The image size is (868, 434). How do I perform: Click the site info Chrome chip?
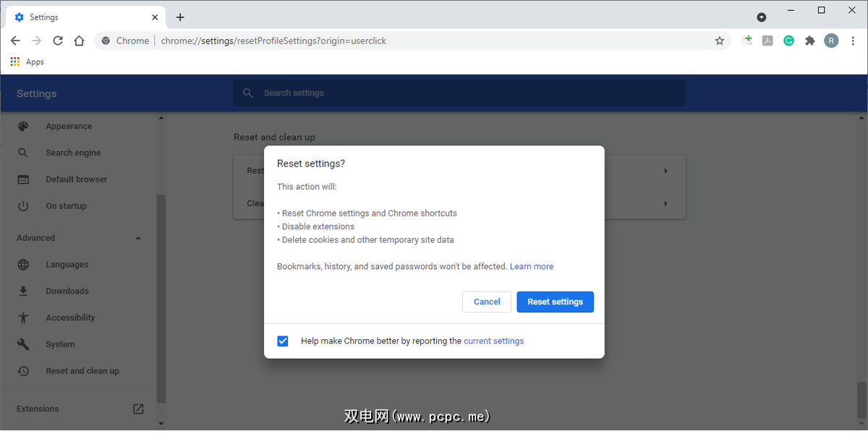pyautogui.click(x=126, y=41)
